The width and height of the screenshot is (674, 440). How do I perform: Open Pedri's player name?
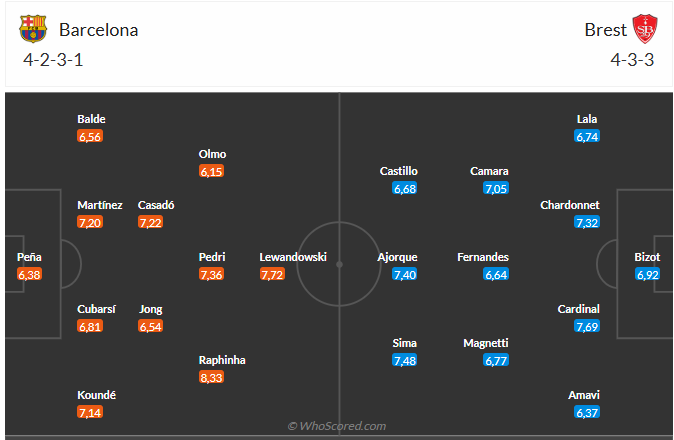tap(211, 257)
